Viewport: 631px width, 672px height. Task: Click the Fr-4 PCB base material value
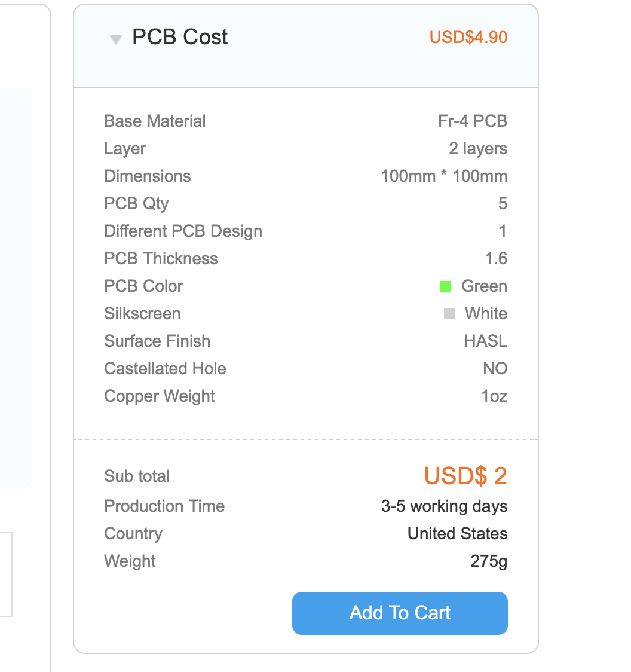473,121
